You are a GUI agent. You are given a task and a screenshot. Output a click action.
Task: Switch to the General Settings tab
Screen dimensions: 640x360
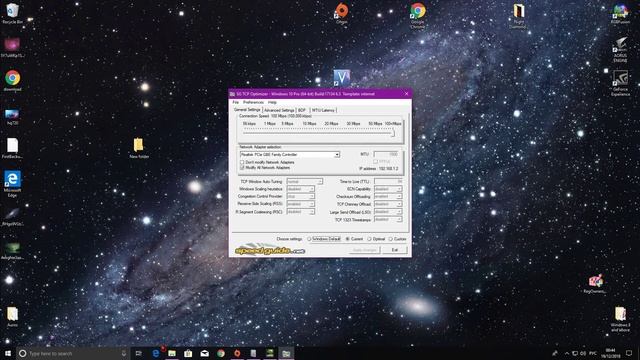[x=247, y=110]
